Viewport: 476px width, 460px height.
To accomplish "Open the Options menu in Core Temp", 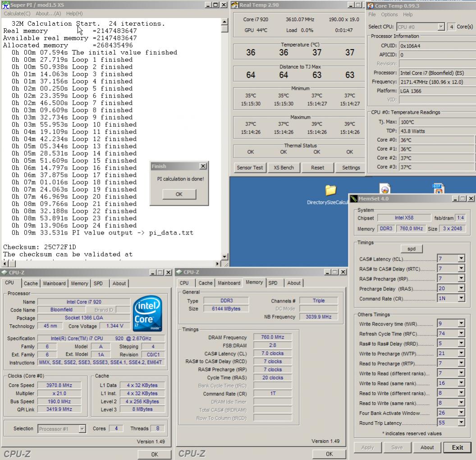I will (389, 14).
